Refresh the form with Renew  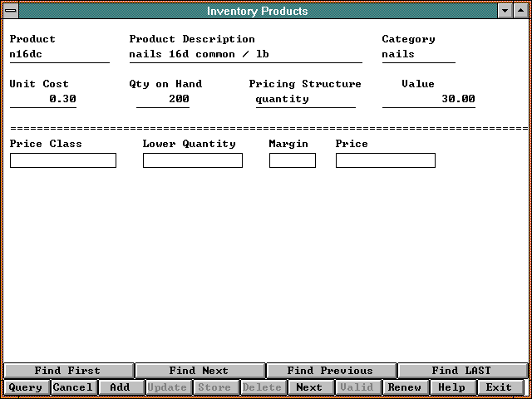point(405,387)
